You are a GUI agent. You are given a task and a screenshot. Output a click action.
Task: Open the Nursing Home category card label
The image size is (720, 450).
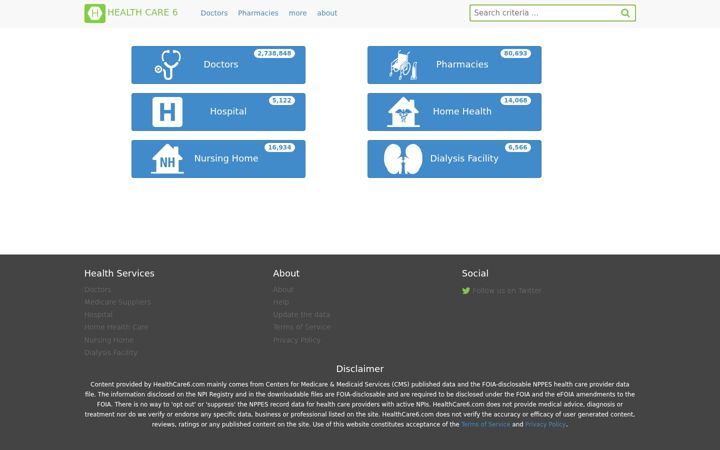coord(226,158)
